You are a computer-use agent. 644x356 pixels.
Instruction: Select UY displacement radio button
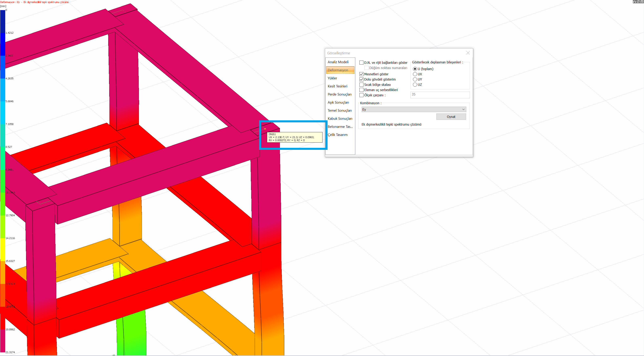[x=415, y=79]
